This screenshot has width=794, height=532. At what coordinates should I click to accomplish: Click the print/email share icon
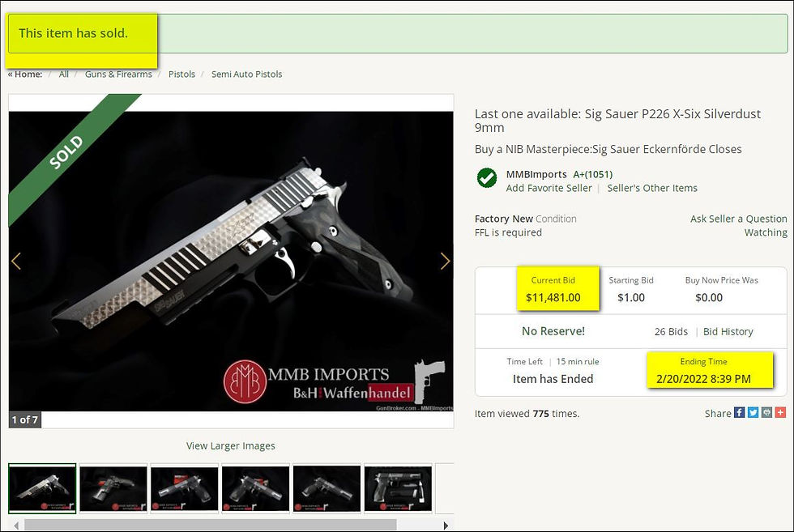(x=766, y=412)
